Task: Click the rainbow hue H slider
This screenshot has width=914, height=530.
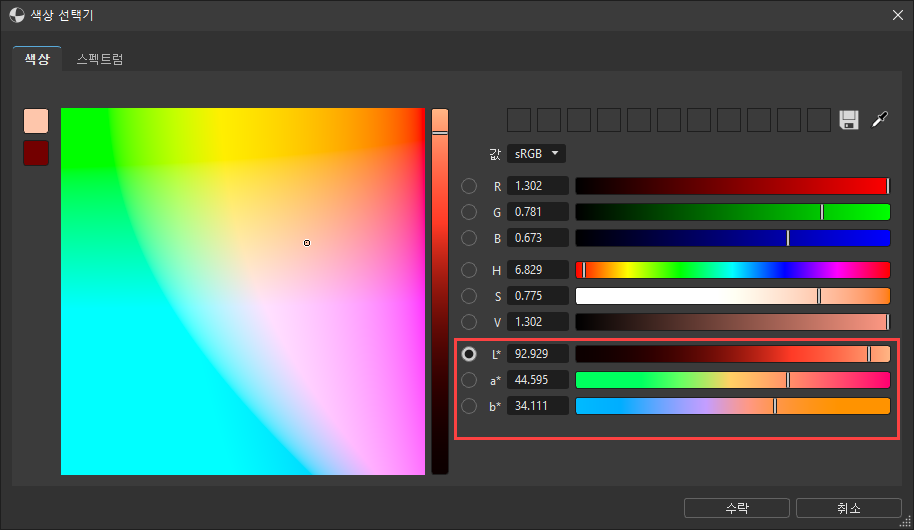Action: pos(733,270)
